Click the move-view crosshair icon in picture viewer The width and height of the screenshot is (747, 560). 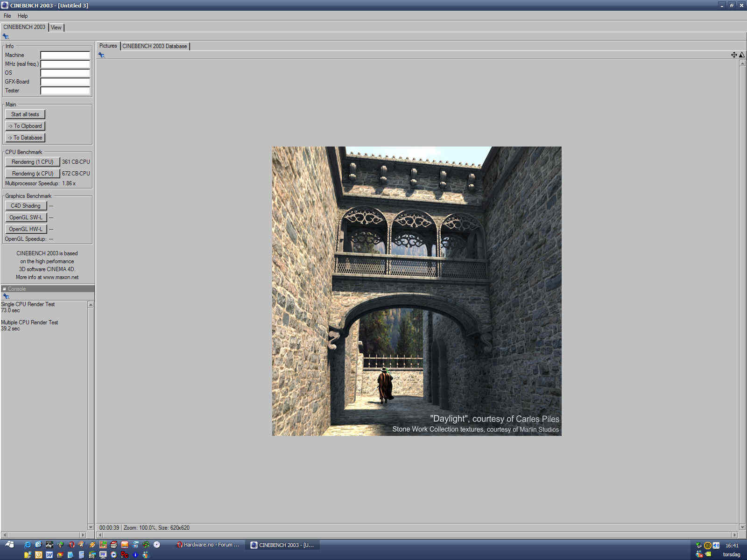click(x=734, y=55)
